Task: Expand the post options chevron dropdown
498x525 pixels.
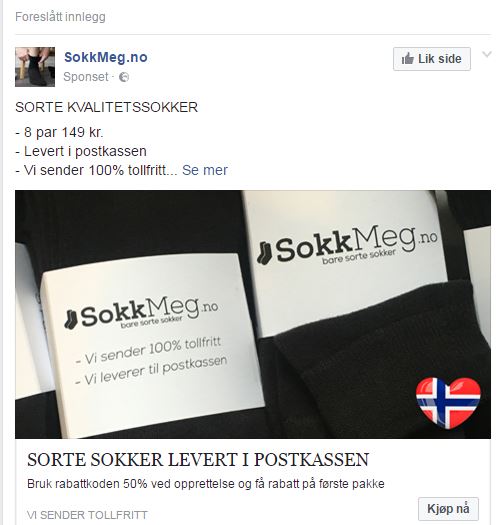Action: (x=487, y=54)
